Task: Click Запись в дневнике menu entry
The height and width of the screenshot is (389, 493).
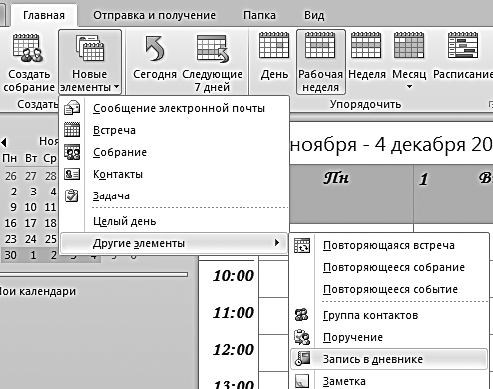Action: click(x=389, y=359)
